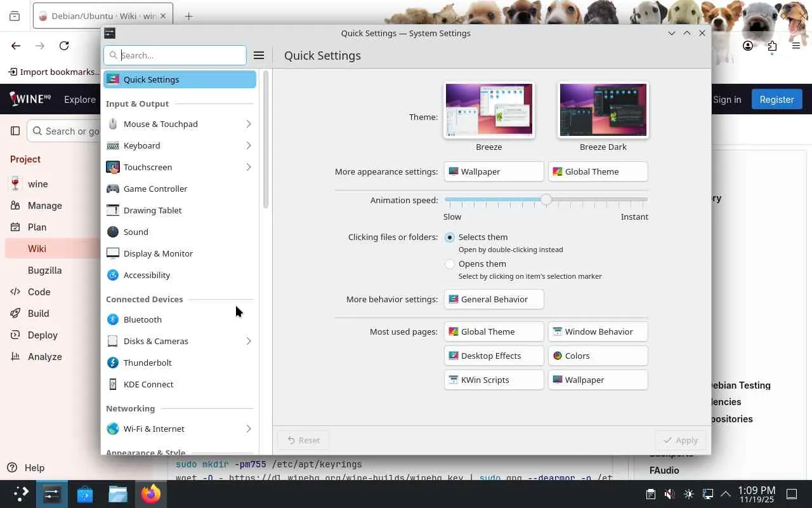Open General Behavior settings button

[x=494, y=299]
